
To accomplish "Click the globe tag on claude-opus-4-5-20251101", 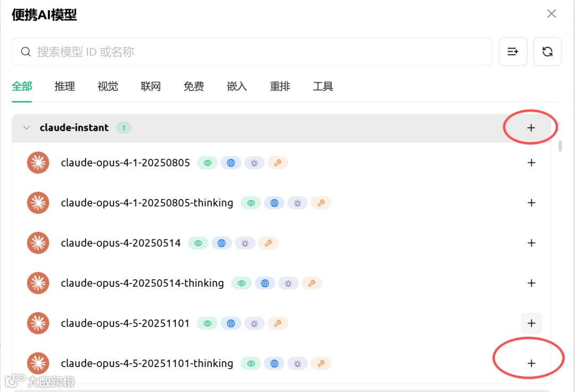I will click(231, 323).
